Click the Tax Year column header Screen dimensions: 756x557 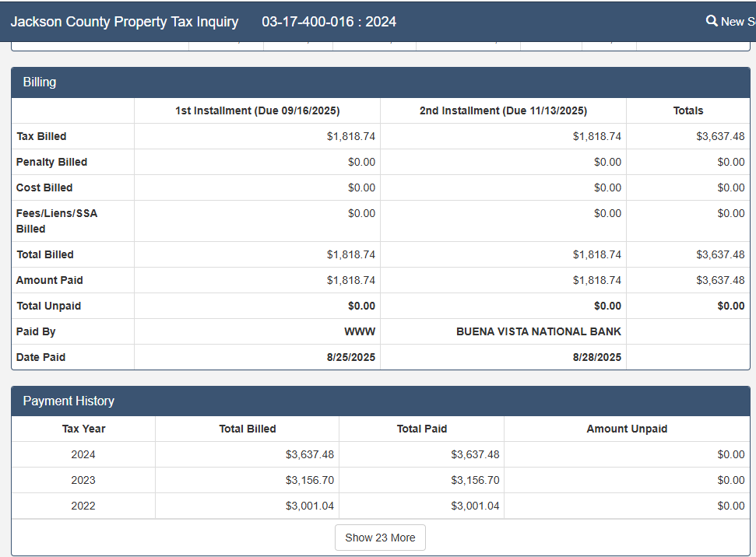coord(83,429)
